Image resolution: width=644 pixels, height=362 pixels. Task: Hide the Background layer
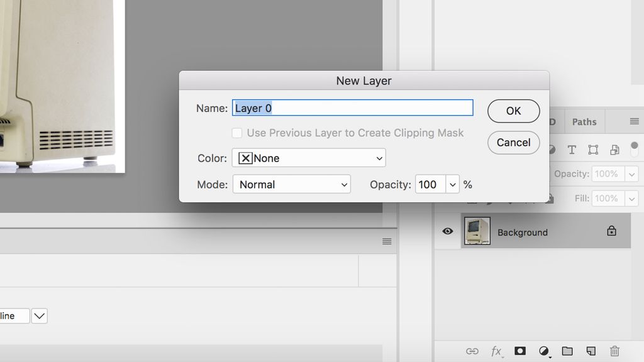(x=447, y=231)
